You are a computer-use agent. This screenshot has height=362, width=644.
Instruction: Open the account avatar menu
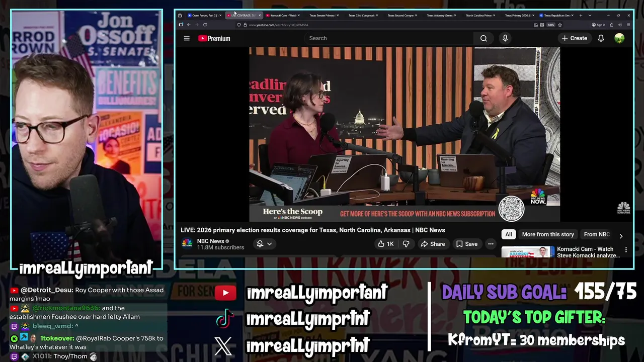click(619, 38)
